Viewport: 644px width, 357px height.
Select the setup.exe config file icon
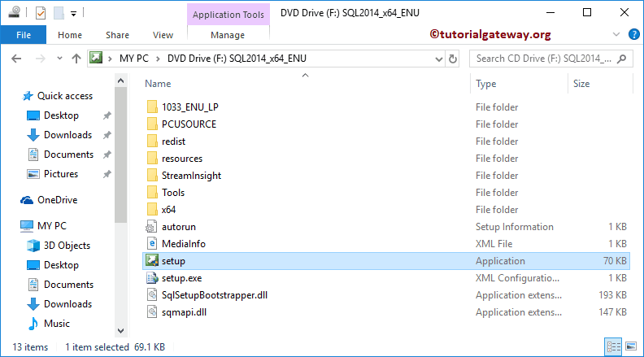(x=152, y=278)
